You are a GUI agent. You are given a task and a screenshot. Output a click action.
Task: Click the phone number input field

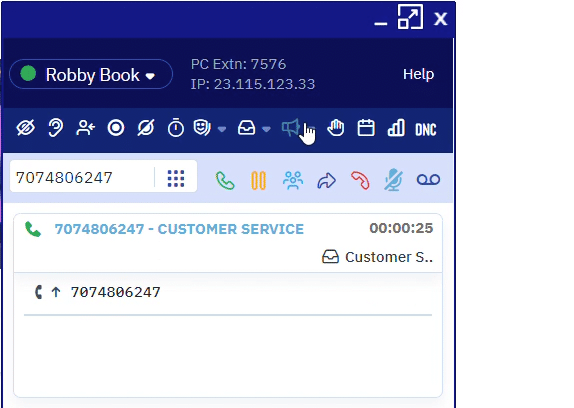[x=83, y=177]
